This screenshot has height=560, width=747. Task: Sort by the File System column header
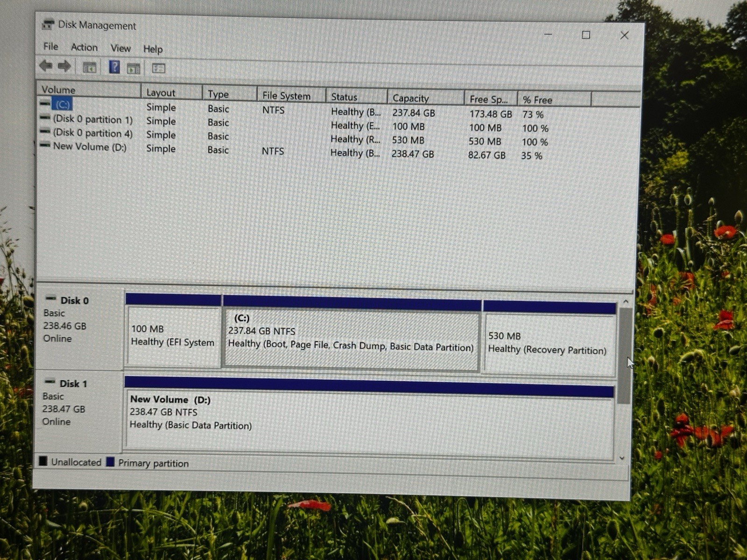(x=291, y=96)
